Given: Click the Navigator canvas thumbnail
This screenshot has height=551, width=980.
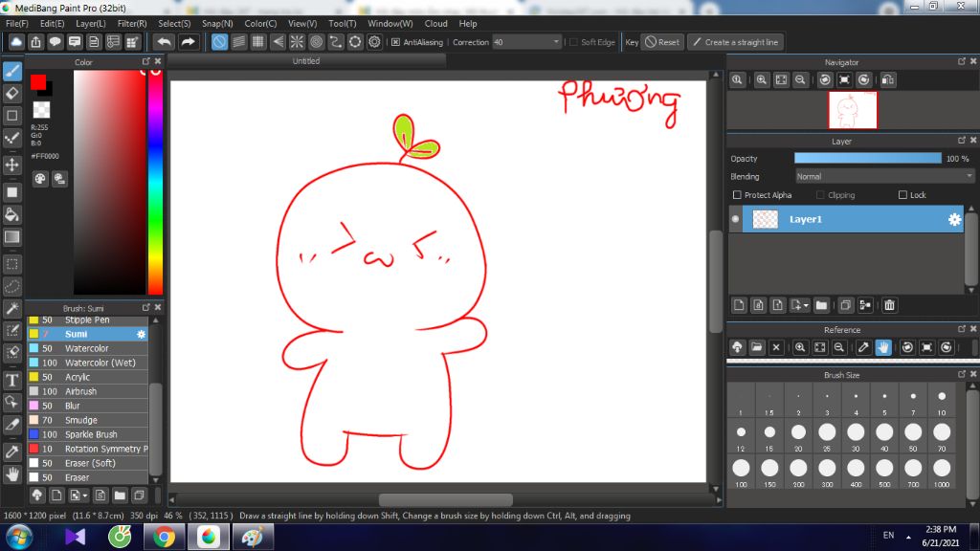Looking at the screenshot, I should tap(853, 110).
